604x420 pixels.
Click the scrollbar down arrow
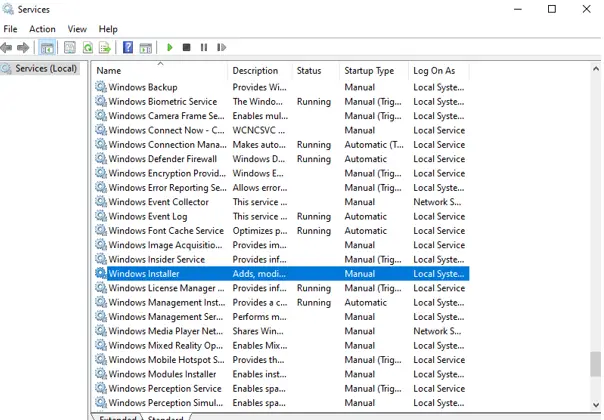pos(596,405)
